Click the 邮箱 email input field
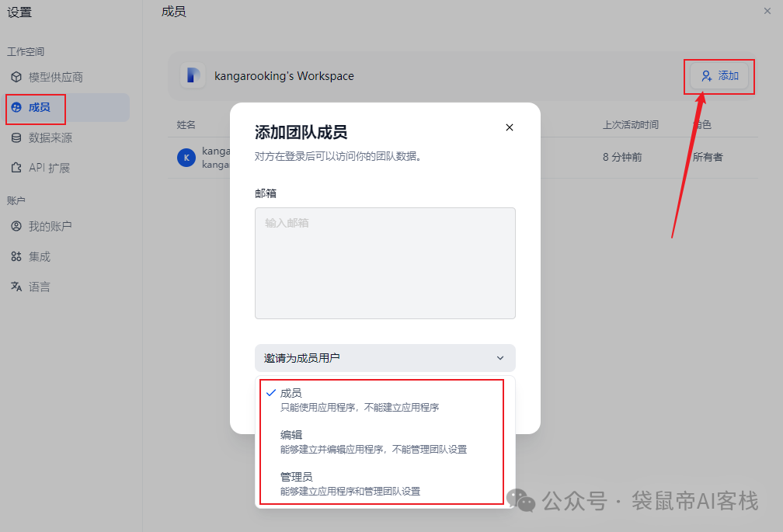783x532 pixels. pos(385,263)
